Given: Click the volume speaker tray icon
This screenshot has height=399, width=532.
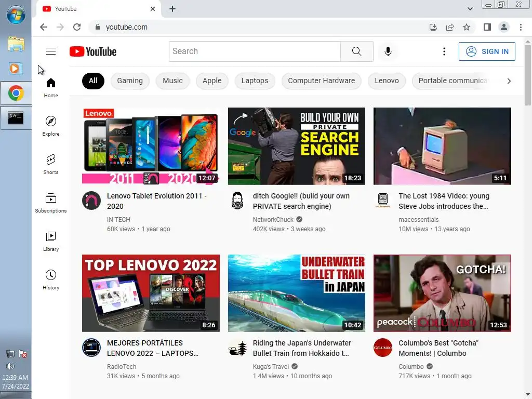Looking at the screenshot, I should coord(10,366).
